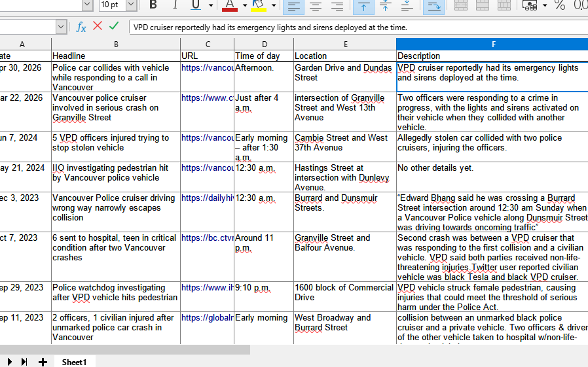Image resolution: width=588 pixels, height=367 pixels.
Task: Select the Location header cell
Action: point(345,56)
